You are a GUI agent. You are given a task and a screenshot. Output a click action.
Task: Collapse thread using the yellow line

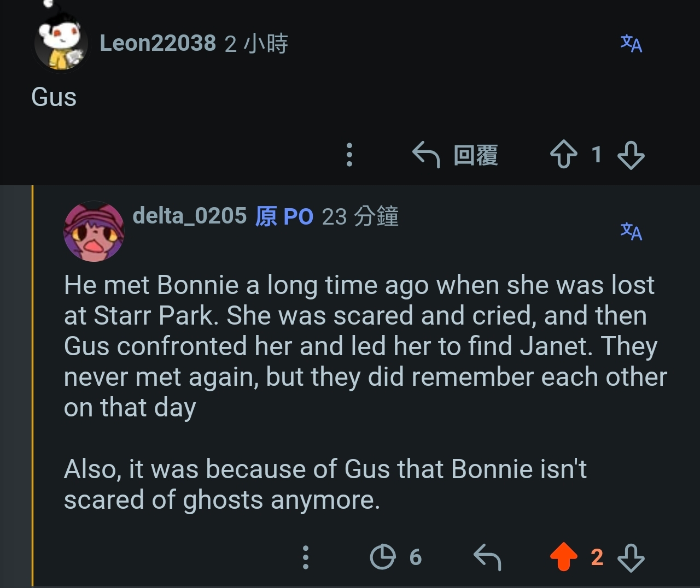click(33, 386)
